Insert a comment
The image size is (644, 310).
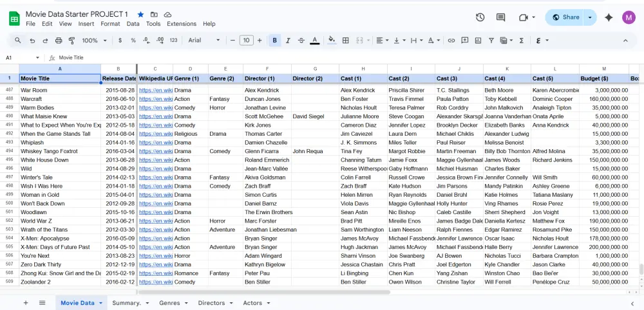click(464, 41)
